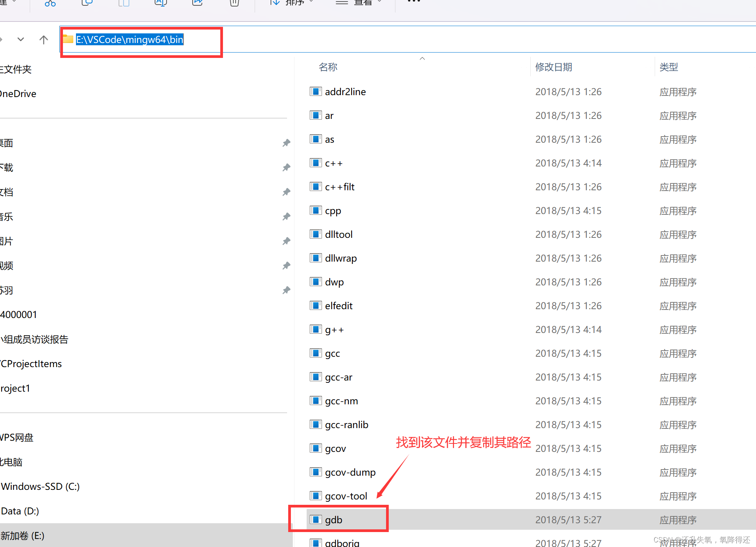Sort by 修改日期 column header

[553, 67]
